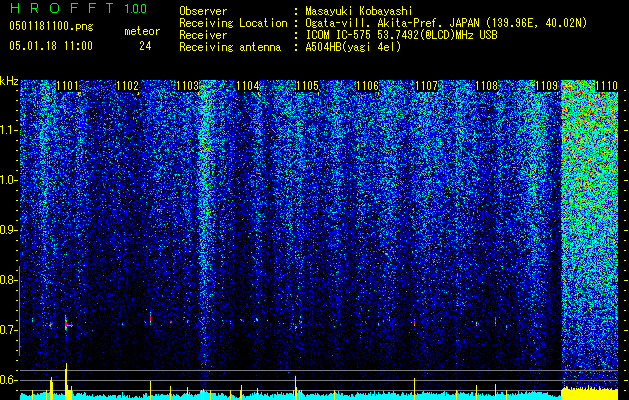This screenshot has height=400, width=629.
Task: Click the 1103 time marker
Action: (187, 86)
